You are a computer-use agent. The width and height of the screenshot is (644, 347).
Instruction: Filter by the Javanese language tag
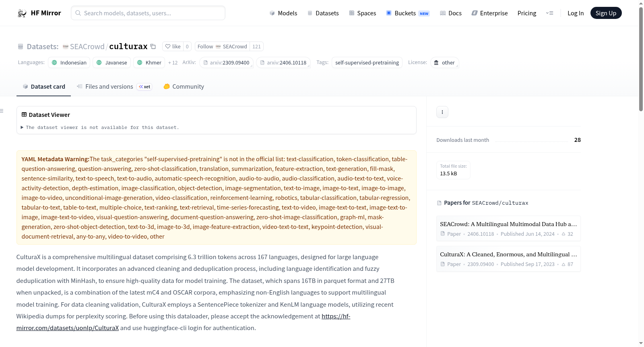111,62
